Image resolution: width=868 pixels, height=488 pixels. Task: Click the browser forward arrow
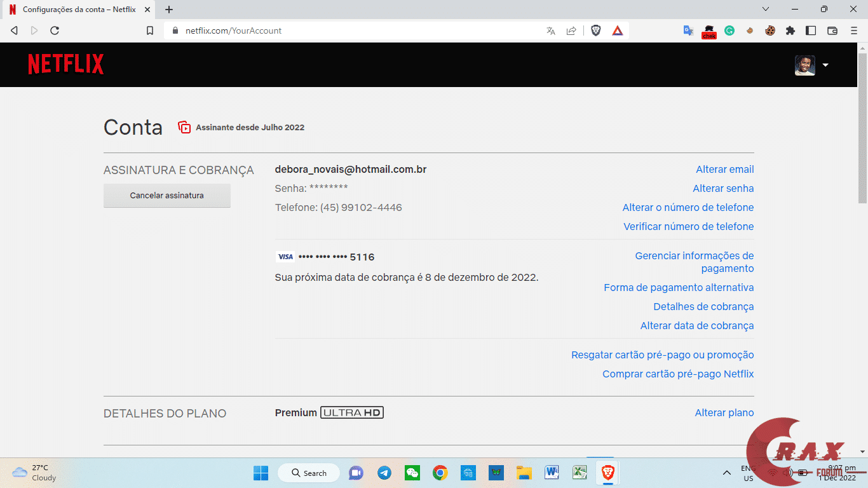[34, 30]
